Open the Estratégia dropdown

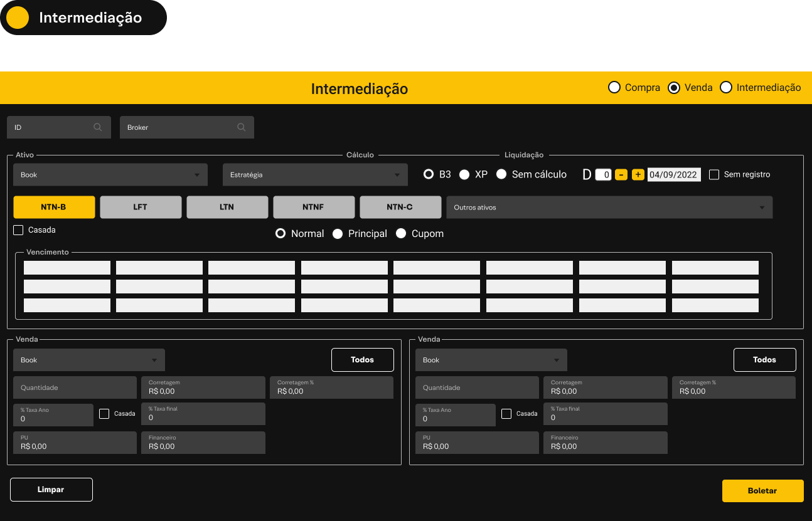(315, 175)
